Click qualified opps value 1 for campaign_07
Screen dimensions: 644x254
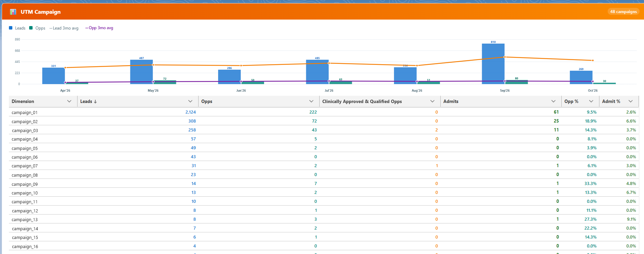[x=437, y=166]
